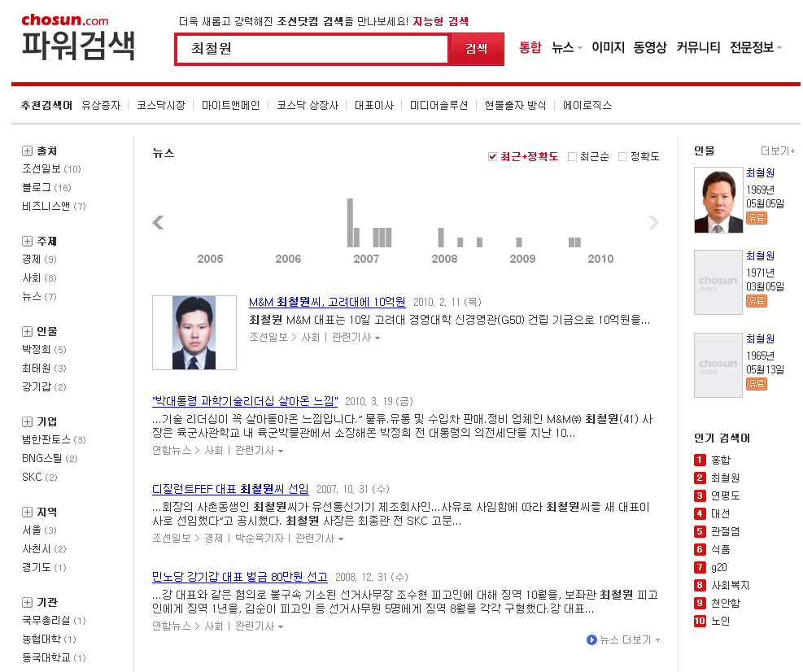The width and height of the screenshot is (803, 672).
Task: Click the 파워검색 title logo
Action: click(x=78, y=45)
